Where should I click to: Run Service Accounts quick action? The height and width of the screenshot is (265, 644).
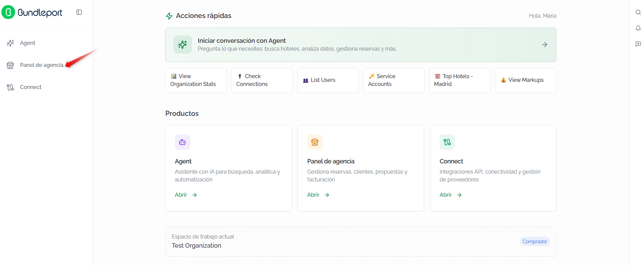pos(394,80)
